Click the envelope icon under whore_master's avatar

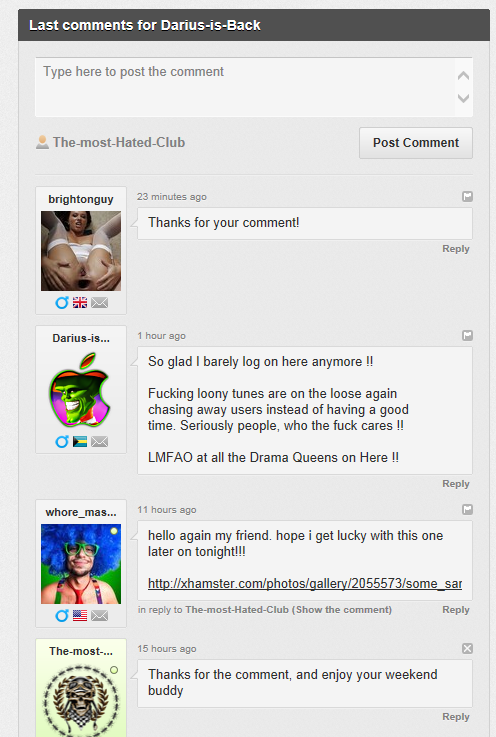coord(100,615)
